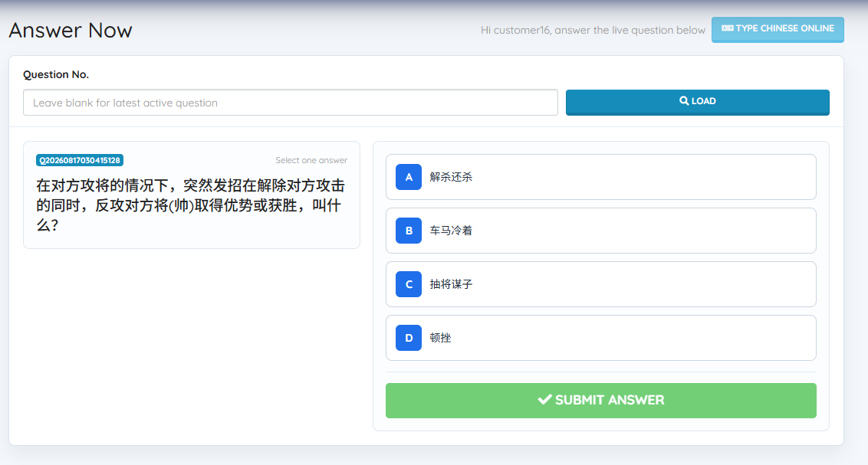Click the Chinese question text
This screenshot has width=868, height=465.
pyautogui.click(x=190, y=205)
